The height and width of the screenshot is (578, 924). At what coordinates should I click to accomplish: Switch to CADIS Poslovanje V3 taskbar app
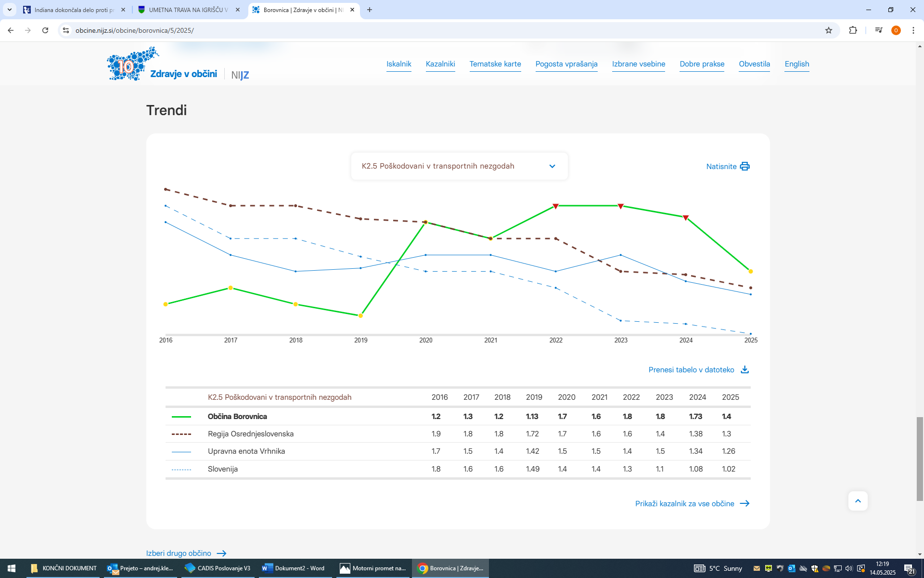tap(218, 568)
